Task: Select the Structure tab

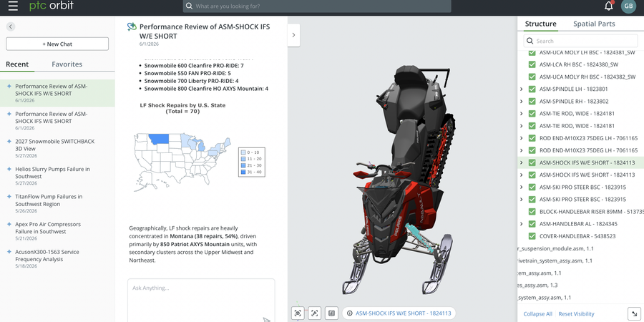Action: pyautogui.click(x=540, y=24)
